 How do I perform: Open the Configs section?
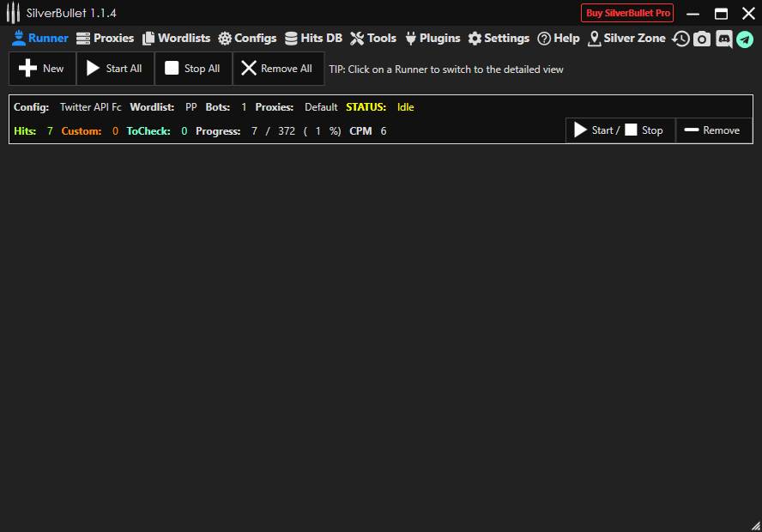click(247, 39)
